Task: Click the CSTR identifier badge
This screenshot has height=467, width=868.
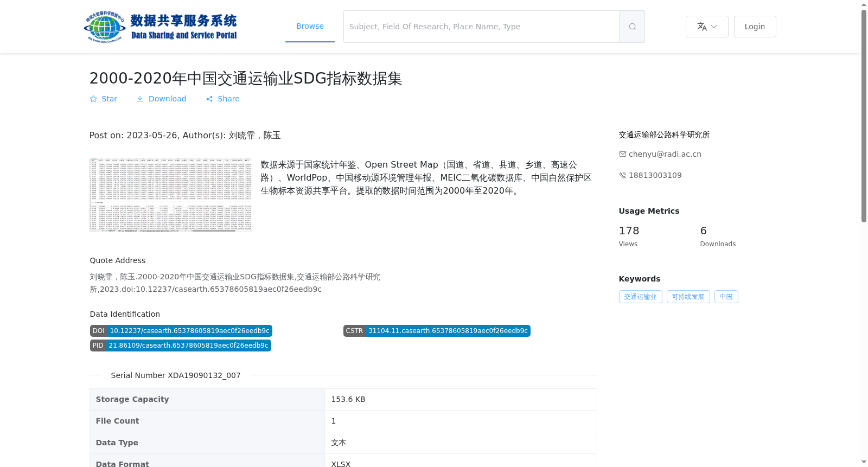Action: coord(437,331)
